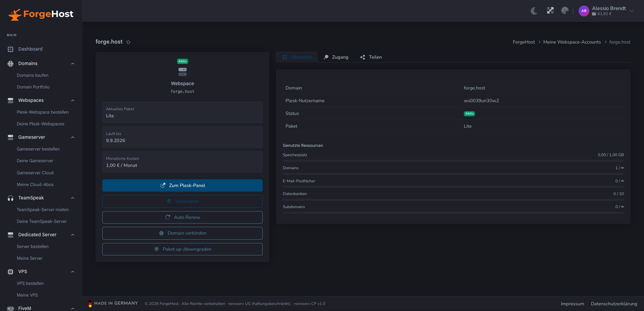Click the Aktiv badge in Status row
Image resolution: width=644 pixels, height=311 pixels.
pyautogui.click(x=469, y=114)
